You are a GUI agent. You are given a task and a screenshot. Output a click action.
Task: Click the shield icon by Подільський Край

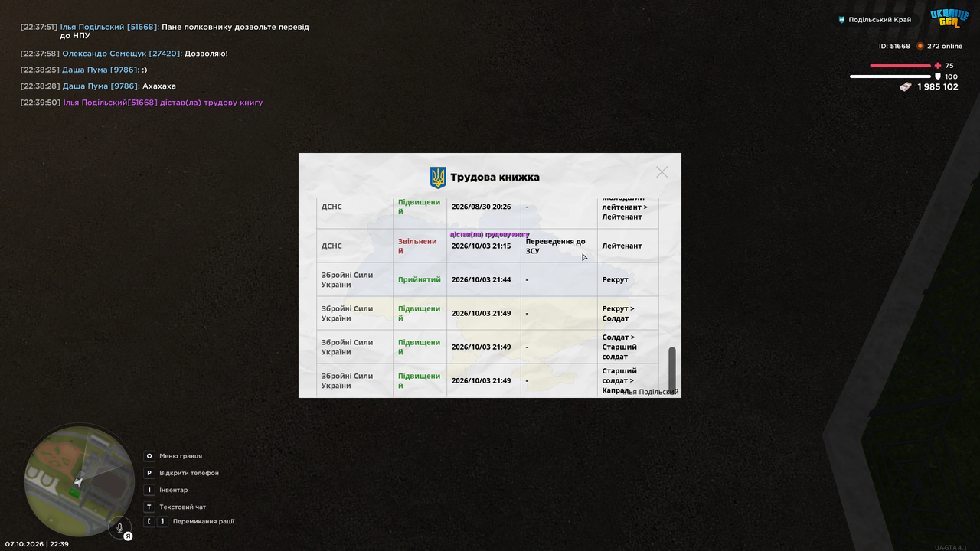(x=842, y=20)
